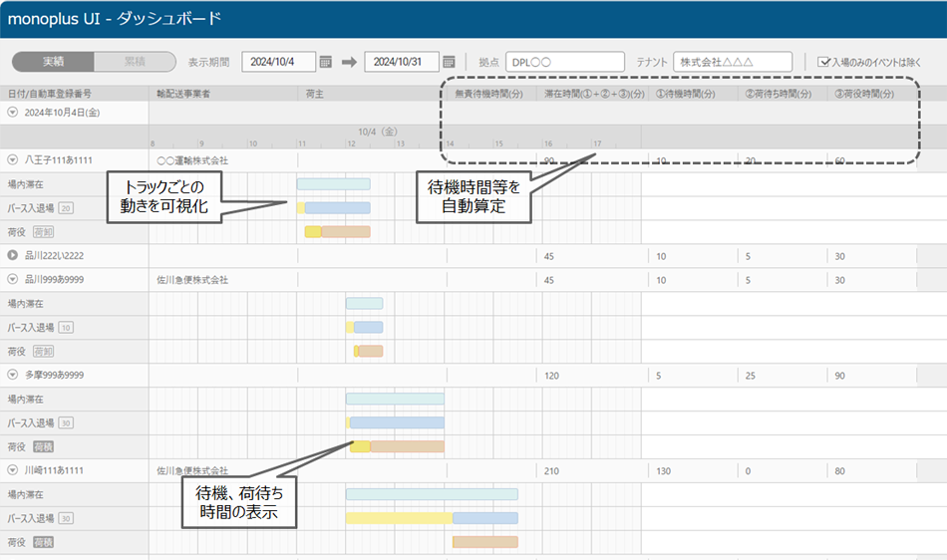Click the 20 badge beside バース入退場
Image resolution: width=947 pixels, height=560 pixels.
point(66,208)
